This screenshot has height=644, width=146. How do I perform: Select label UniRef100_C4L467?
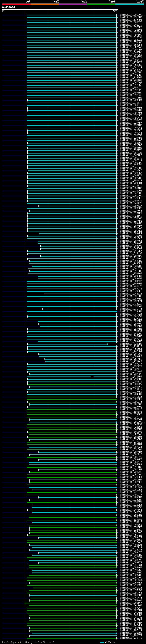pyautogui.click(x=131, y=605)
